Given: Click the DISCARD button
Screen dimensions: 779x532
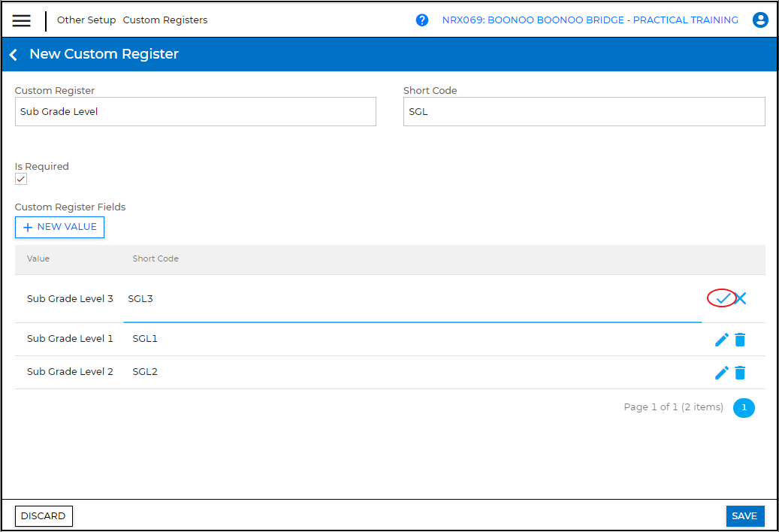Looking at the screenshot, I should (x=44, y=516).
